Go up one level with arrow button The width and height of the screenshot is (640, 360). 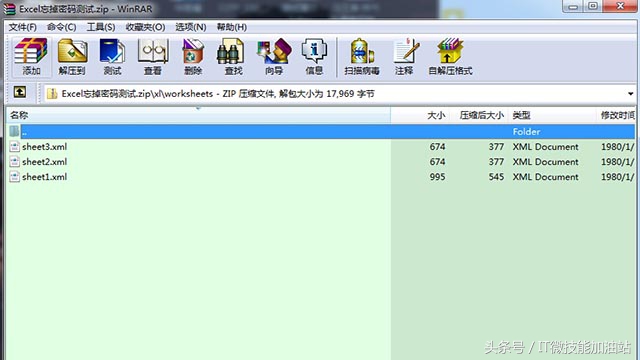tap(20, 92)
